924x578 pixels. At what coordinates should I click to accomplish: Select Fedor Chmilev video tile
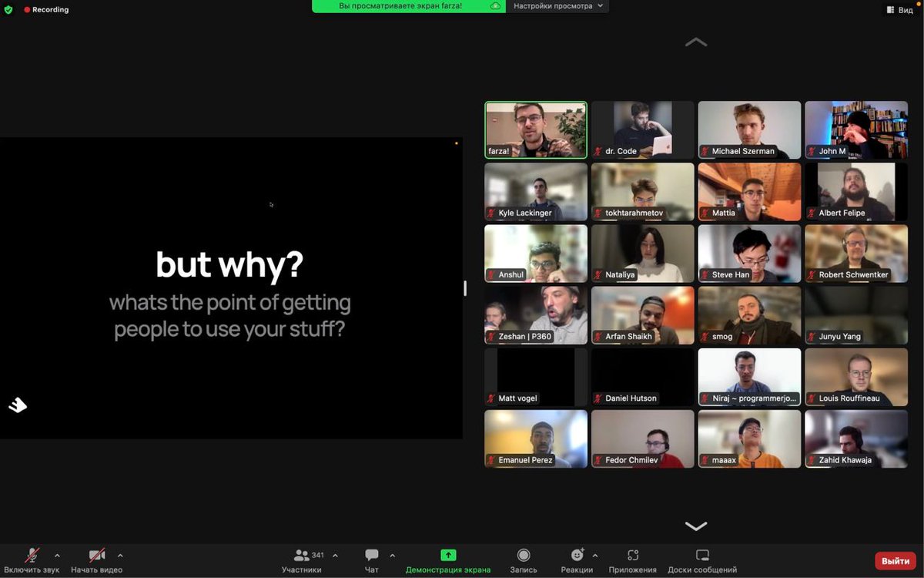coord(643,439)
